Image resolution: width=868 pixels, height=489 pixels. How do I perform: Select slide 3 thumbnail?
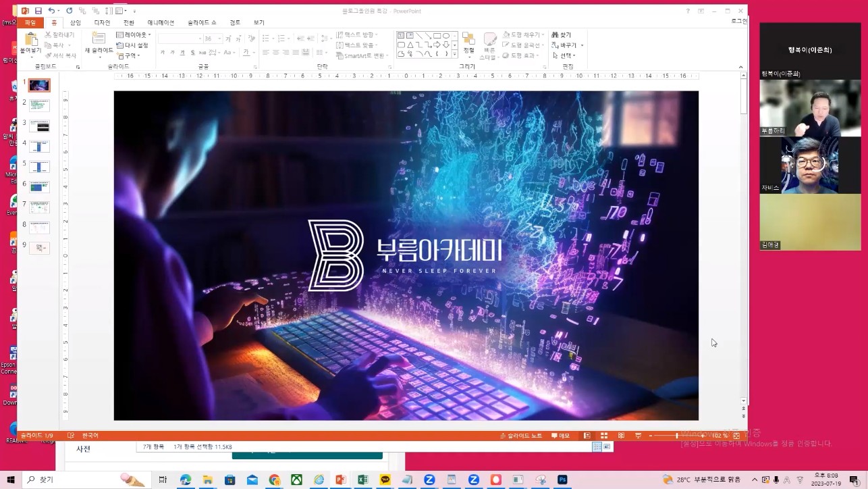(39, 126)
